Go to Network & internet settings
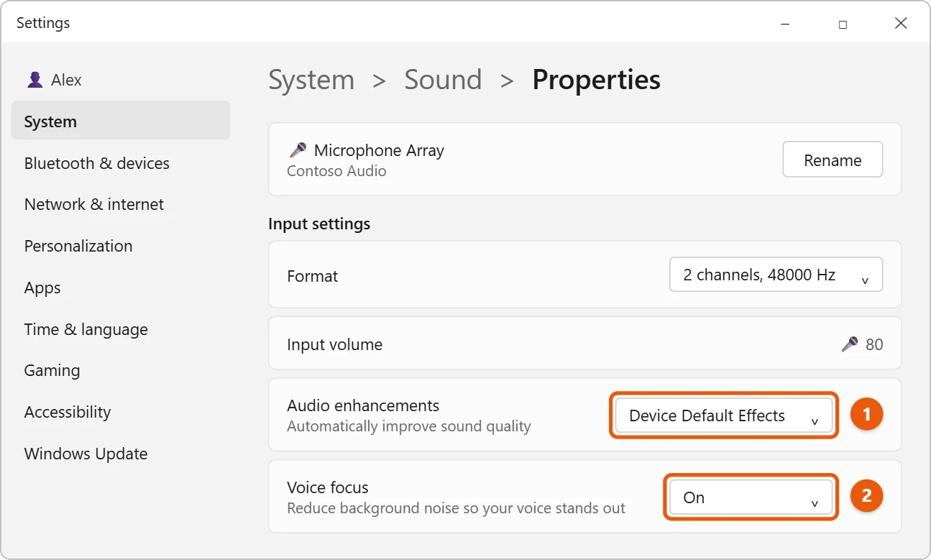The width and height of the screenshot is (931, 560). (x=94, y=204)
